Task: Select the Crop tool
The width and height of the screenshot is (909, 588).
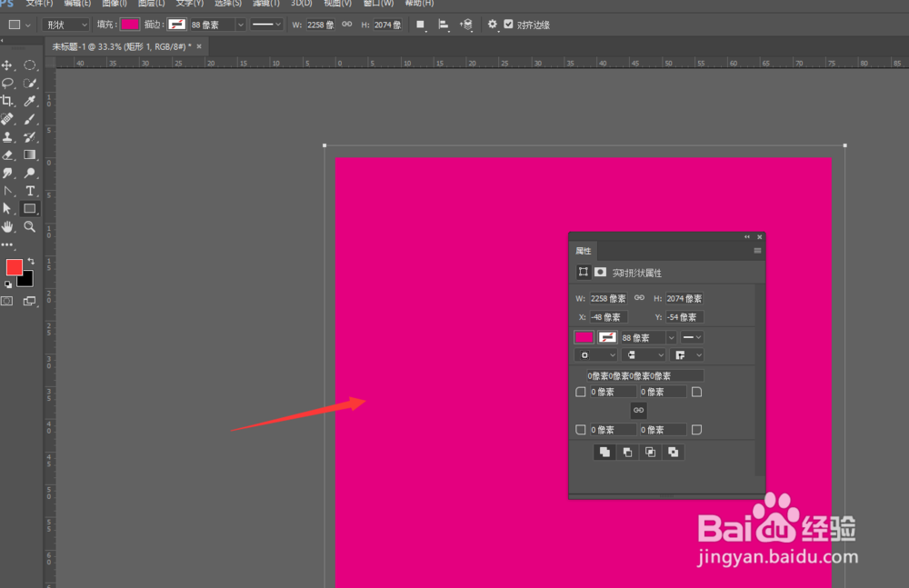Action: [7, 101]
